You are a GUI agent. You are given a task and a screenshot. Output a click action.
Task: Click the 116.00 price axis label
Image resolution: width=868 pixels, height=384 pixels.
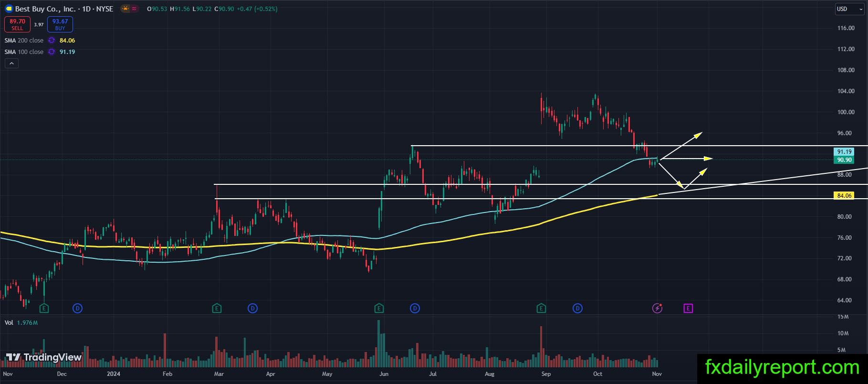(x=846, y=28)
